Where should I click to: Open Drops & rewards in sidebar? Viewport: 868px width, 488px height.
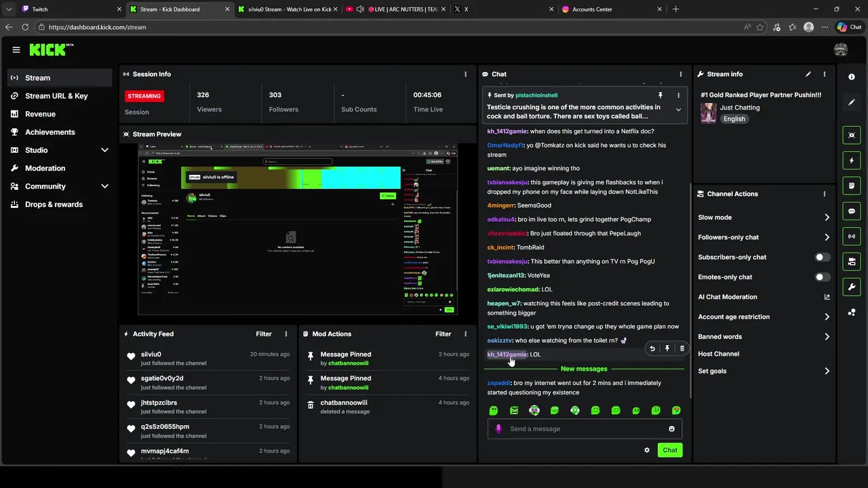click(60, 204)
